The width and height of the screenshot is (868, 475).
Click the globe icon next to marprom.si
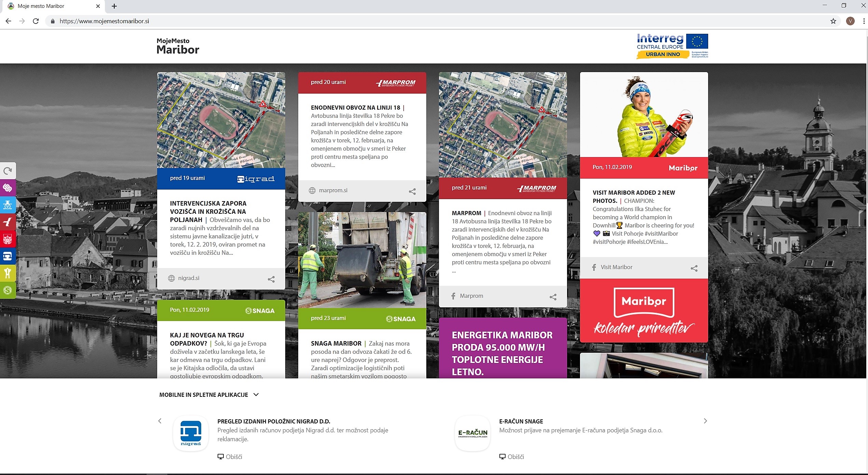coord(312,191)
